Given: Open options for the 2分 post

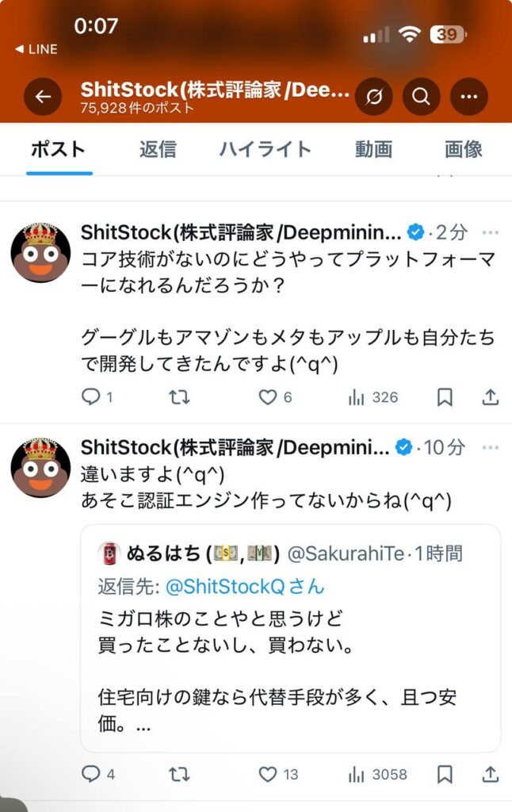Looking at the screenshot, I should coord(491,232).
